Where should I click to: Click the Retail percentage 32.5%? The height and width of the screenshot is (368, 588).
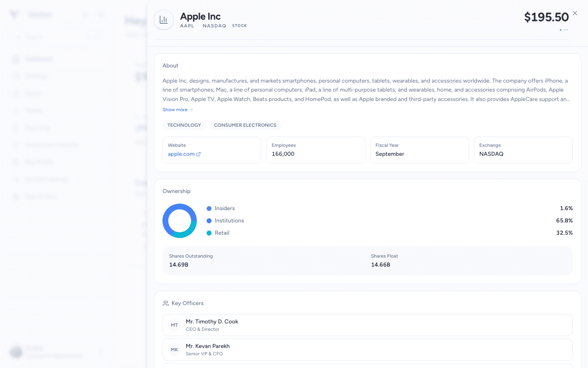click(564, 233)
